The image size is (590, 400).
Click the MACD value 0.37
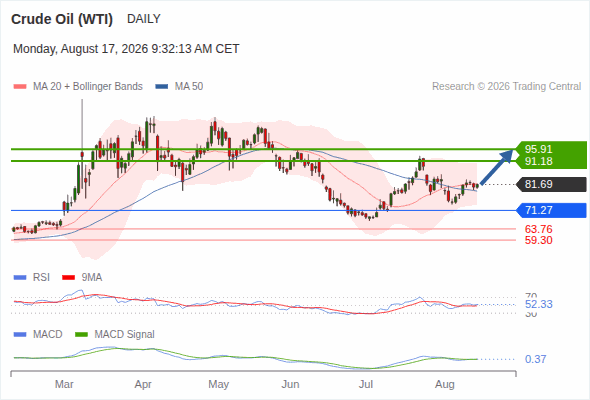(x=535, y=359)
